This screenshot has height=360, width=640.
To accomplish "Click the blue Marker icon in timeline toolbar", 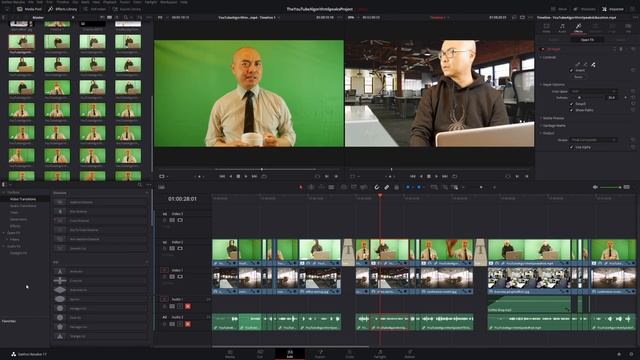I will (419, 187).
